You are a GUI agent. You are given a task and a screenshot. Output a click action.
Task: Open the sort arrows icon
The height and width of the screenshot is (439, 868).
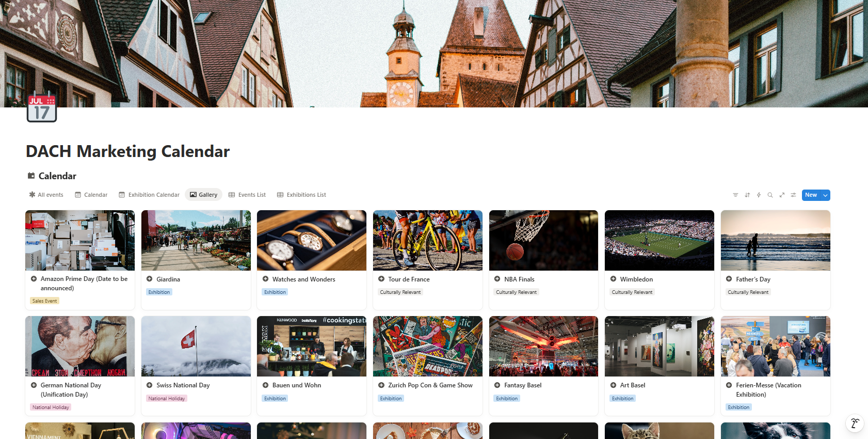[747, 195]
